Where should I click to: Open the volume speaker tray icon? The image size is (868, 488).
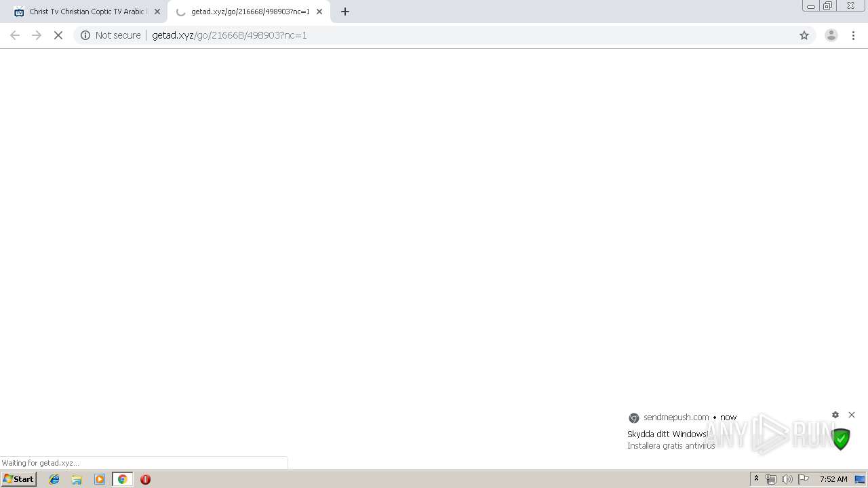pos(787,479)
